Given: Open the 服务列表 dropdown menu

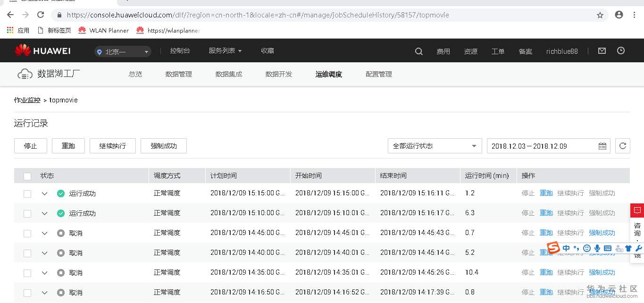Looking at the screenshot, I should point(225,50).
